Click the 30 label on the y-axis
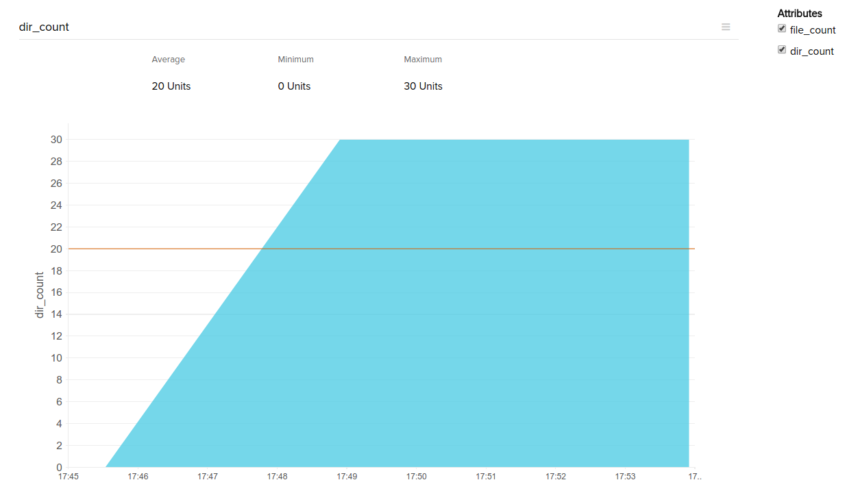The height and width of the screenshot is (504, 847). pos(56,140)
